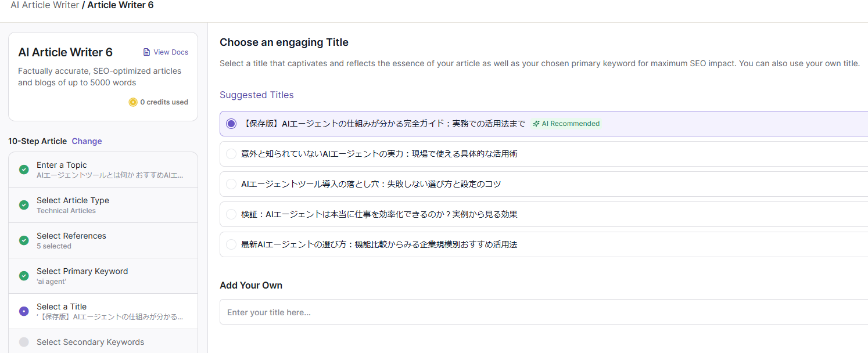Click the green checkmark beside Select Article Type
The width and height of the screenshot is (868, 353).
[24, 205]
